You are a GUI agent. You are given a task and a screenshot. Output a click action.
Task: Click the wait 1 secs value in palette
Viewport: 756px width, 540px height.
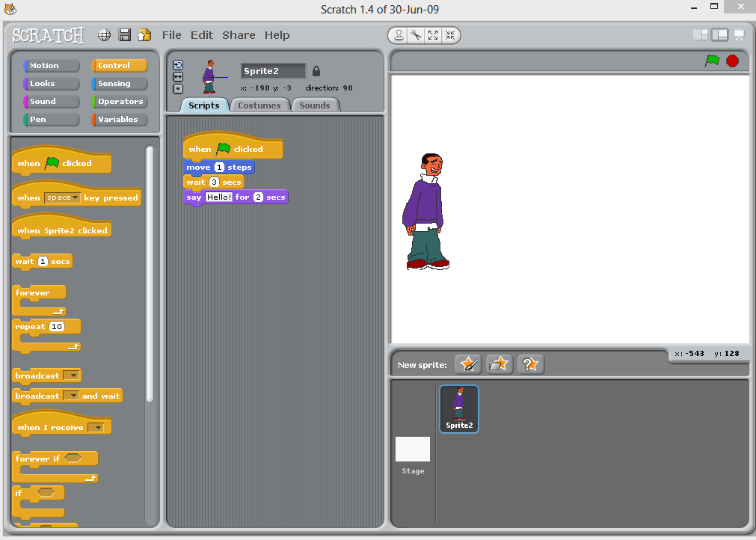pos(43,261)
